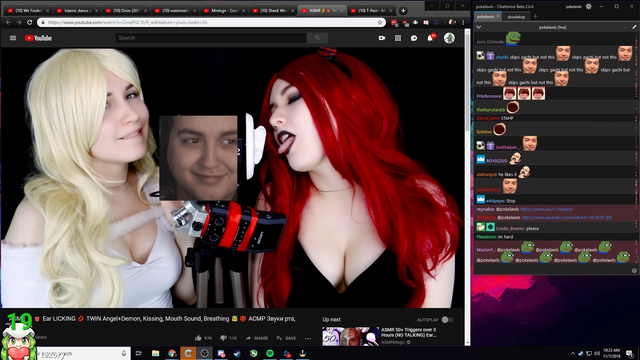
Task: Open the YouTube hamburger guide menu
Action: click(x=13, y=38)
